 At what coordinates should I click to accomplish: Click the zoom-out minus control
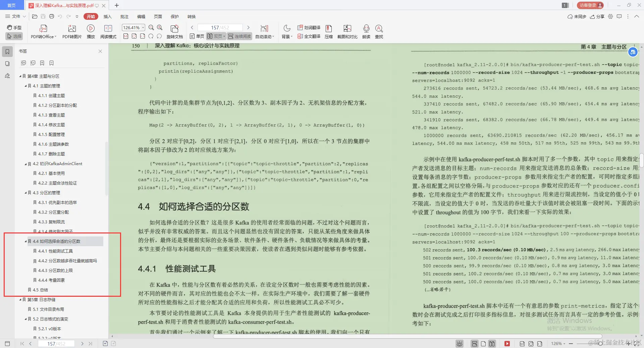coord(571,343)
